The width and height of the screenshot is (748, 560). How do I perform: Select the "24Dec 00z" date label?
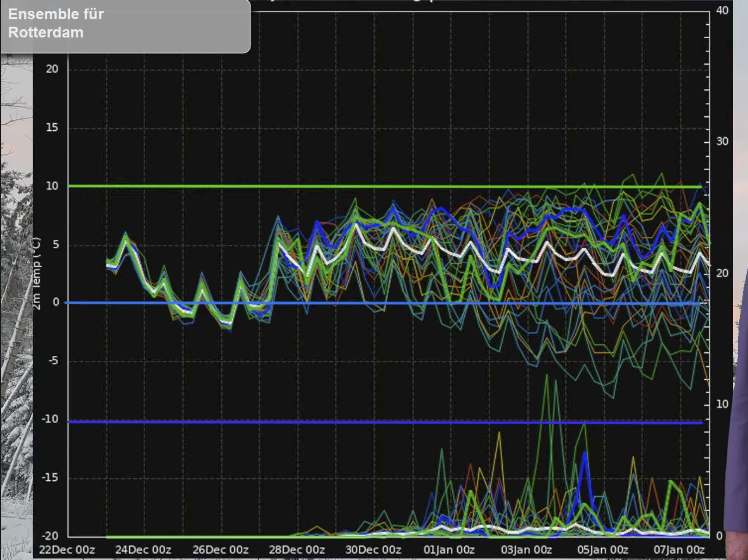pyautogui.click(x=143, y=550)
